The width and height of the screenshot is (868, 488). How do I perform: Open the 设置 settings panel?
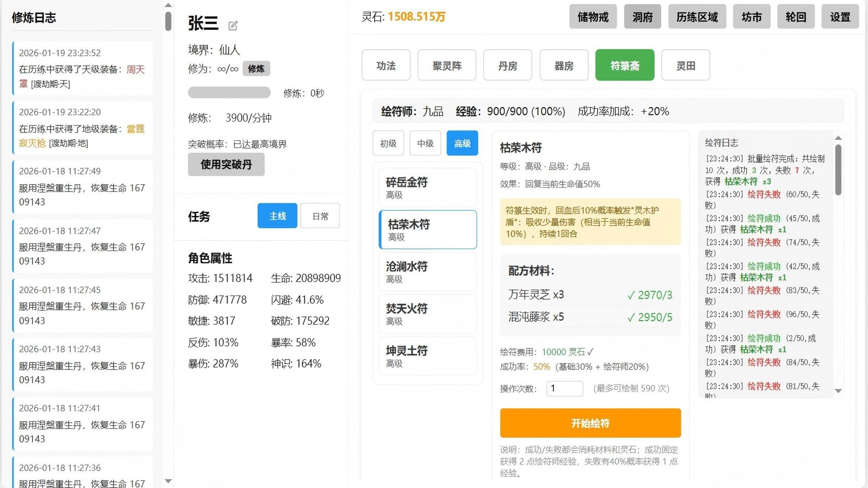[840, 17]
